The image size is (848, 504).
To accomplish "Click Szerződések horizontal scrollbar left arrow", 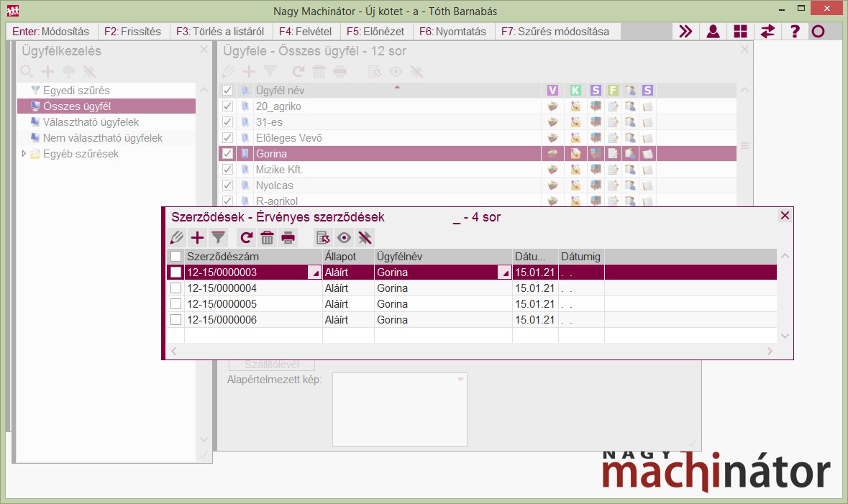I will pos(174,351).
